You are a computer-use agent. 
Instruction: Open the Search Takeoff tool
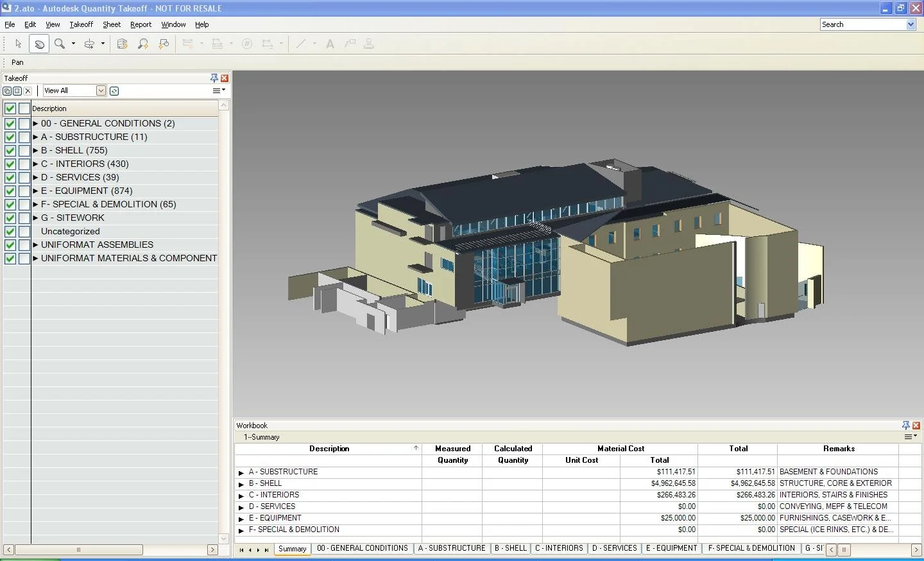142,44
